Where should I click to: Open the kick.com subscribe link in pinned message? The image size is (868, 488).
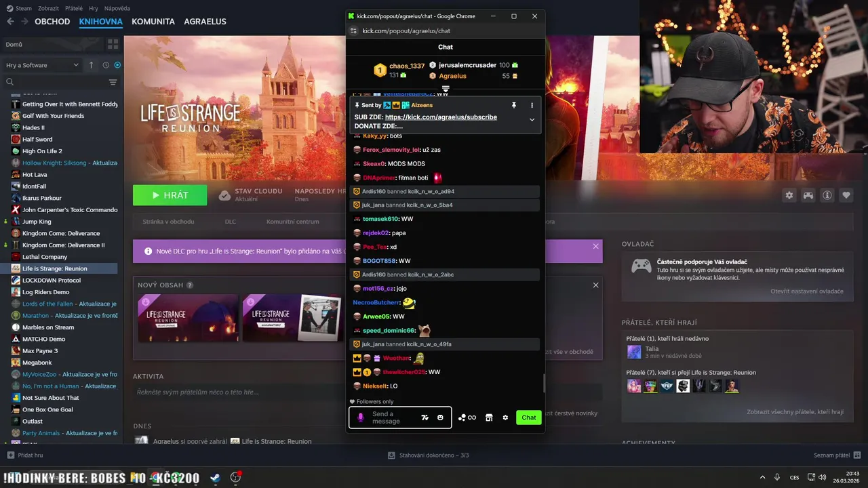[441, 117]
